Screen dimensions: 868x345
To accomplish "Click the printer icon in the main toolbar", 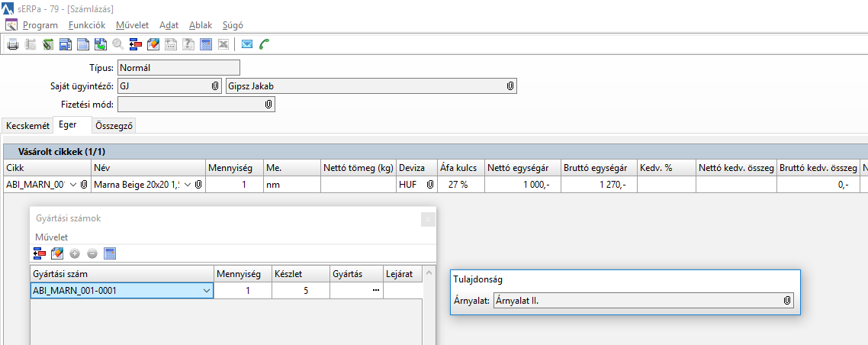I will point(13,44).
